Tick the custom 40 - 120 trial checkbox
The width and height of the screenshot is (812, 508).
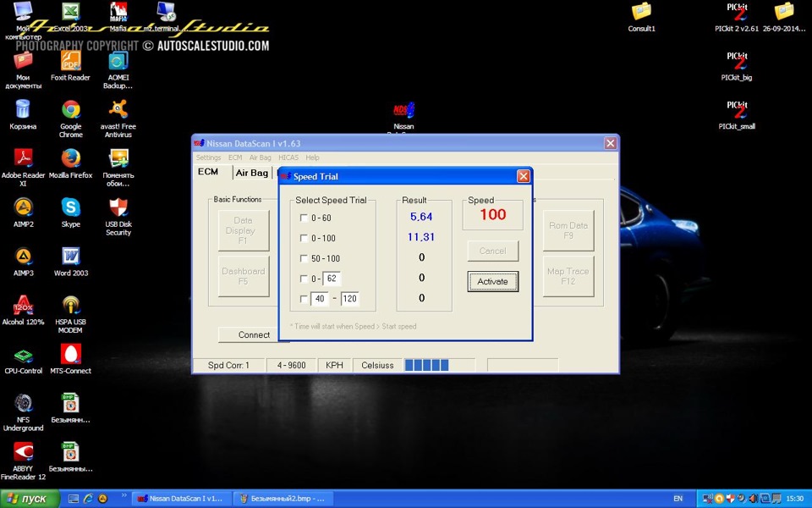pos(304,299)
